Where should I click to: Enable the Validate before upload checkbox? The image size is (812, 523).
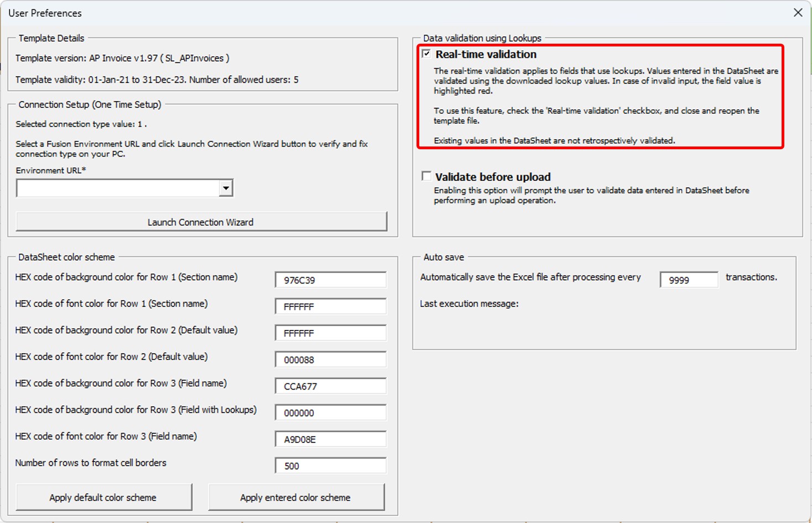coord(426,176)
